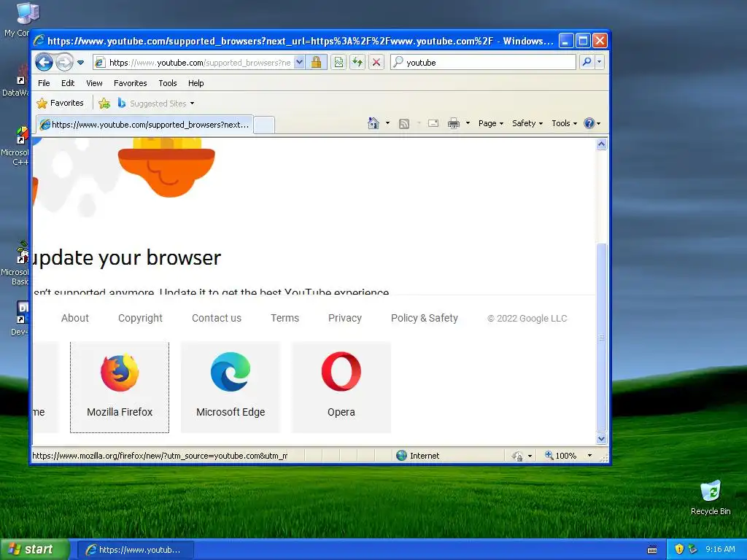Follow the About footer link
This screenshot has height=560, width=747.
coord(75,318)
